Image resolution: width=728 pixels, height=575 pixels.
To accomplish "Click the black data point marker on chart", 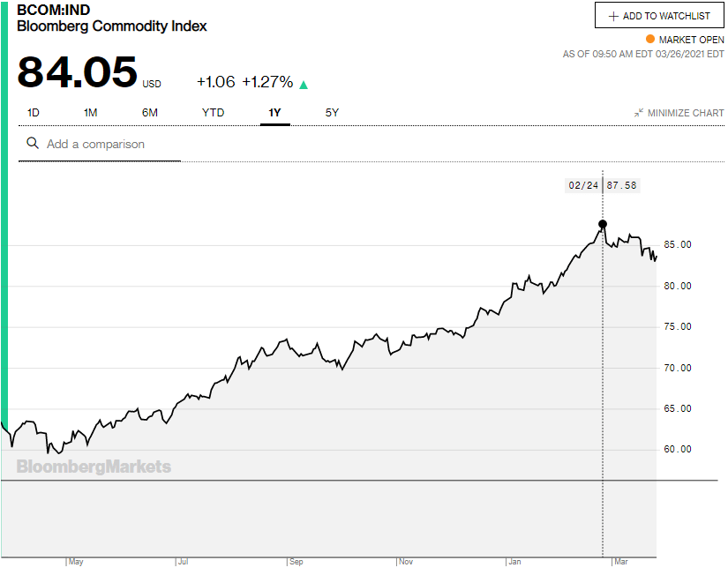I will 603,224.
